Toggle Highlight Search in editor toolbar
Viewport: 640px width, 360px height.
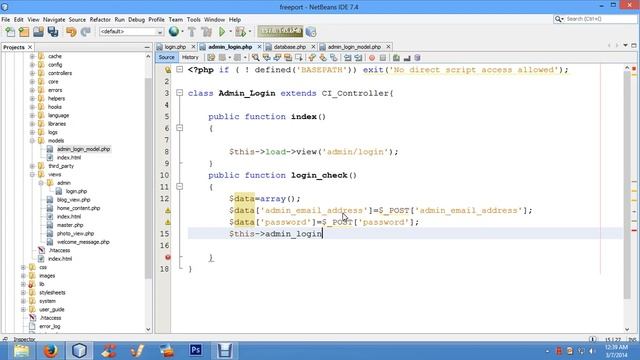288,58
